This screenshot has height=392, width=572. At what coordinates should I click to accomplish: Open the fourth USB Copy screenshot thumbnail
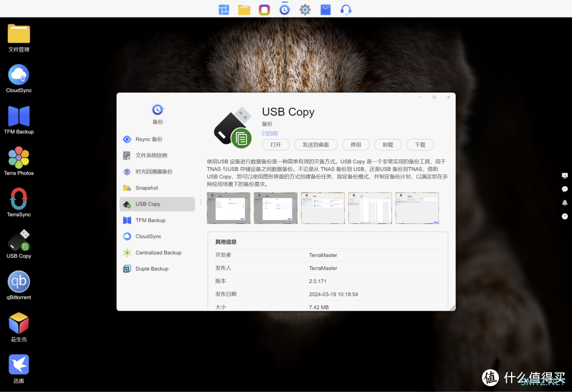[x=370, y=208]
